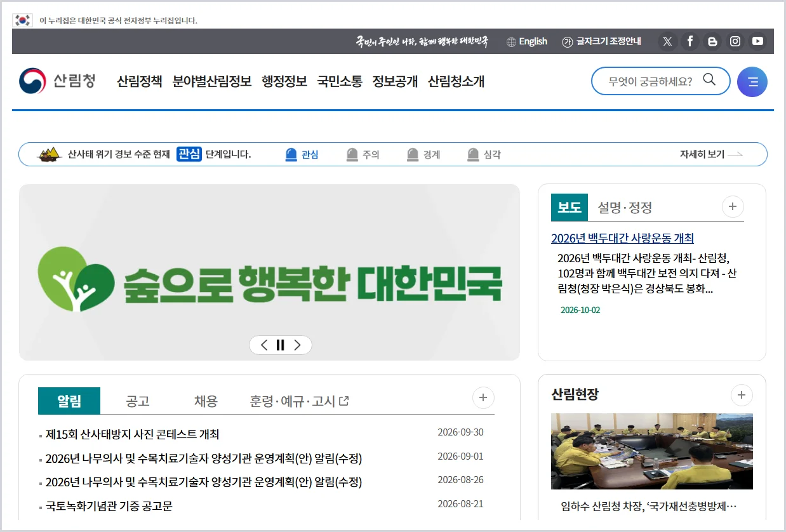The image size is (786, 532).
Task: Click the globe icon beside English
Action: coord(511,42)
